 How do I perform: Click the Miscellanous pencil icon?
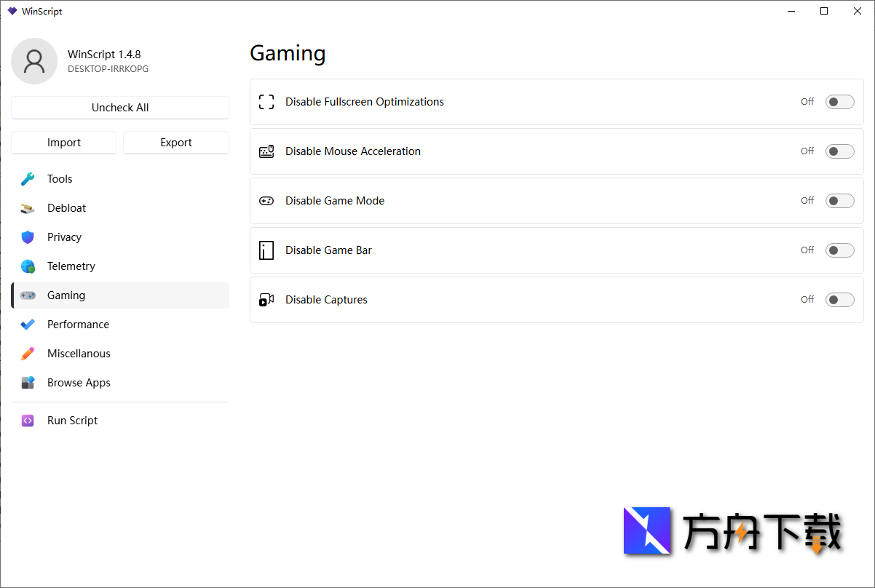pos(28,354)
